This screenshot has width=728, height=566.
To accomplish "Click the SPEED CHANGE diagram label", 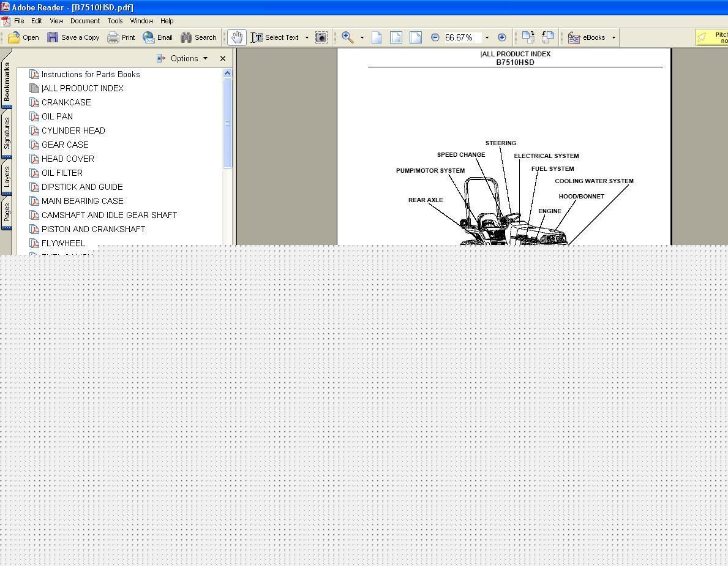I will tap(460, 154).
